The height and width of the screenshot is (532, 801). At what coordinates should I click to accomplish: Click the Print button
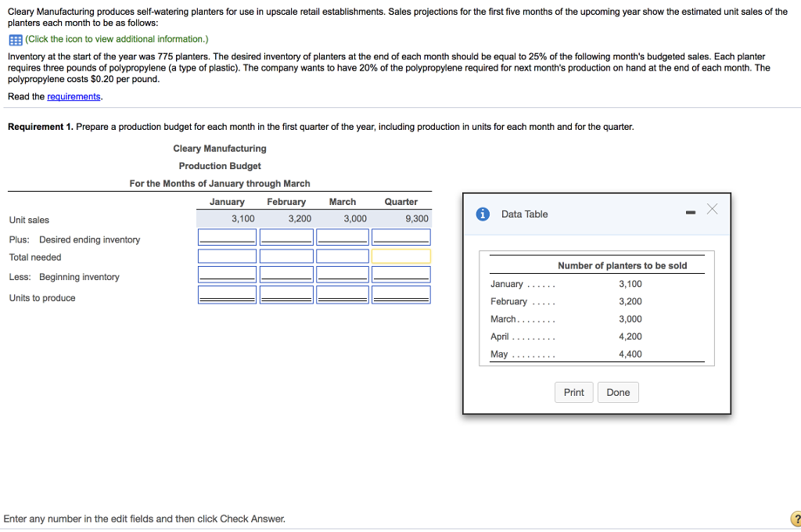(x=573, y=392)
